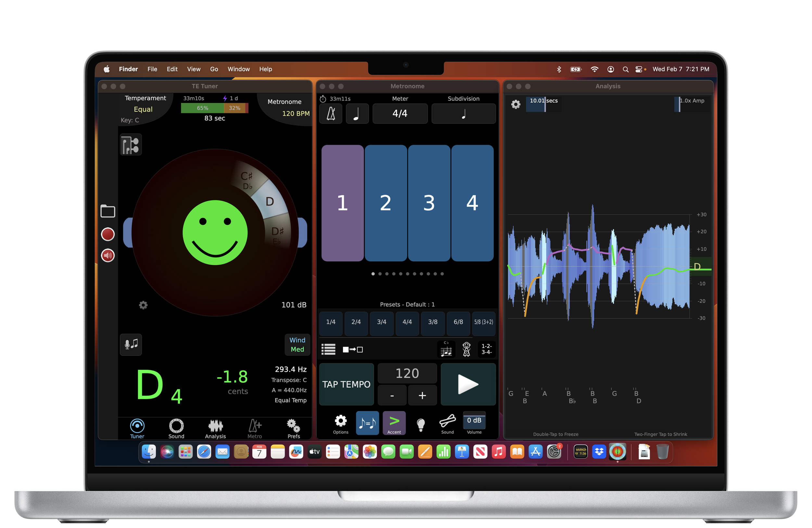This screenshot has height=528, width=812.
Task: Click the folder icon in the tuner sidebar
Action: 108,212
